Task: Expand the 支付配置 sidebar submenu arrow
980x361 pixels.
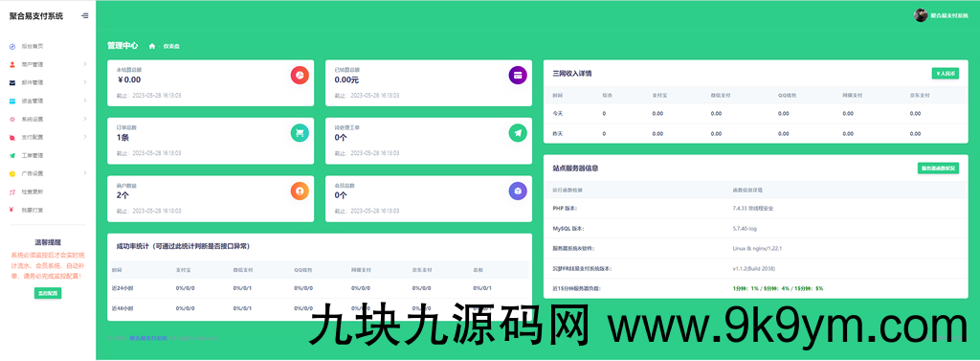Action: tap(85, 137)
